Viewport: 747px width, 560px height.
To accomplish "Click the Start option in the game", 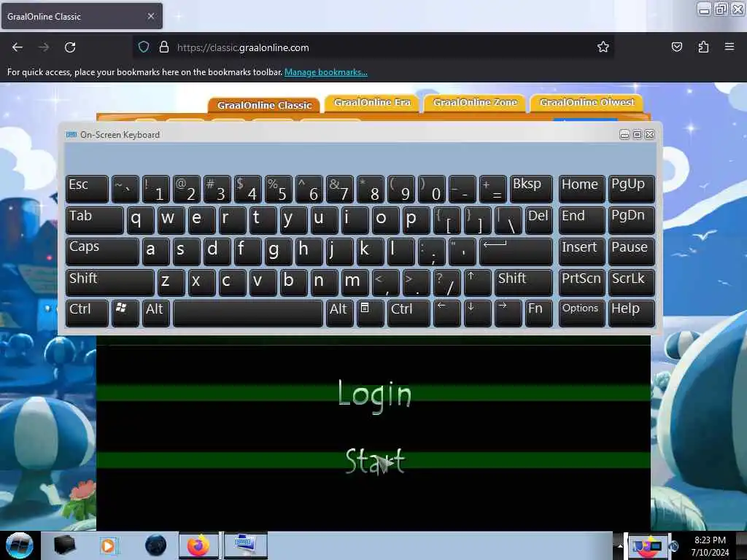I will coord(375,461).
